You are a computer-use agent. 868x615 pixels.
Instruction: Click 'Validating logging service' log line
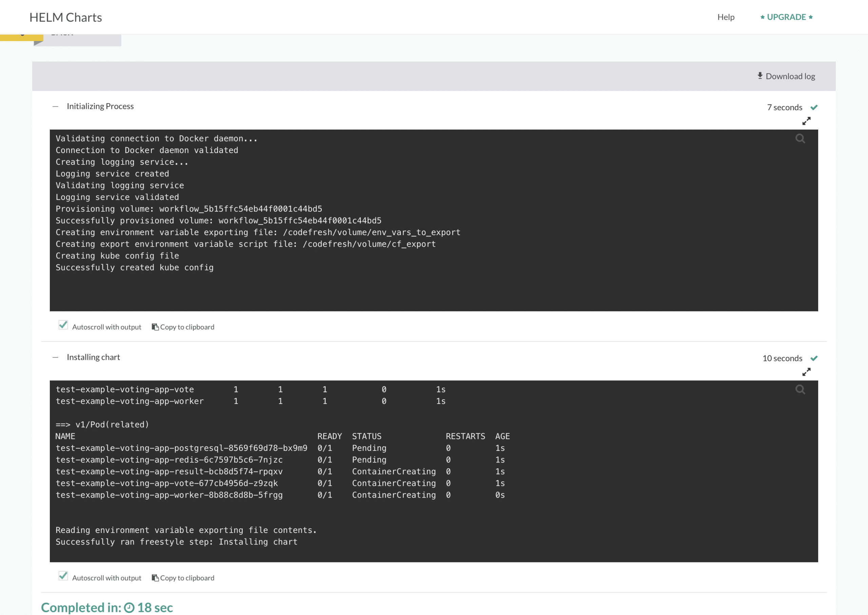click(120, 186)
